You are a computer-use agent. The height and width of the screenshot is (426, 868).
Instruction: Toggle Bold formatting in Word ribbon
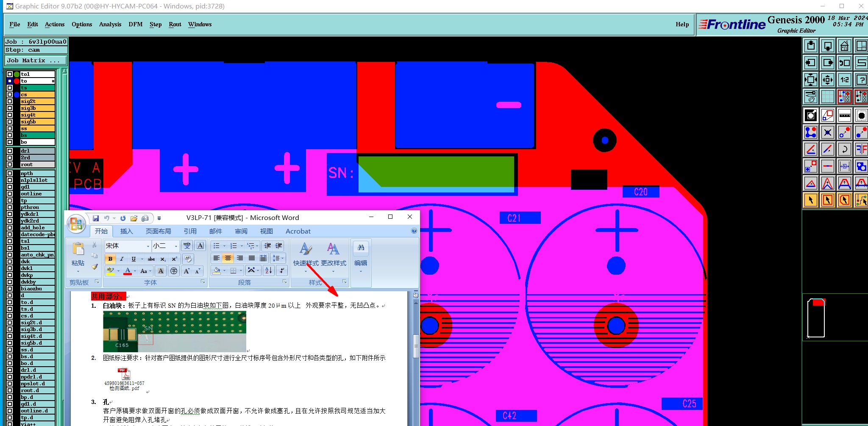point(110,259)
